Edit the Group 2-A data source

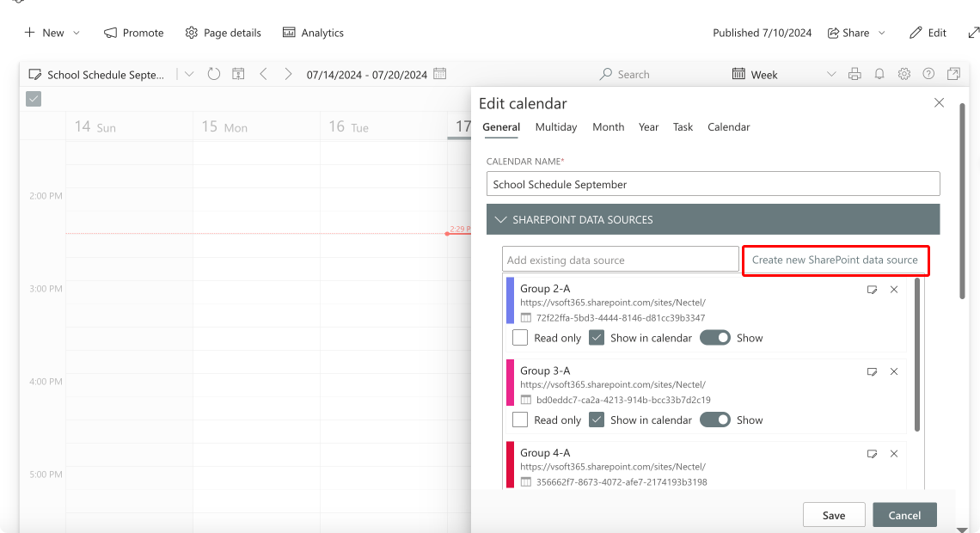[872, 290]
